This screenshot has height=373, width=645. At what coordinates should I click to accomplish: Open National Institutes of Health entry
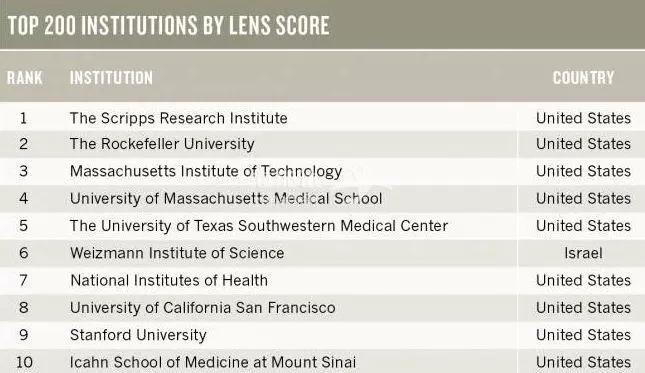169,280
